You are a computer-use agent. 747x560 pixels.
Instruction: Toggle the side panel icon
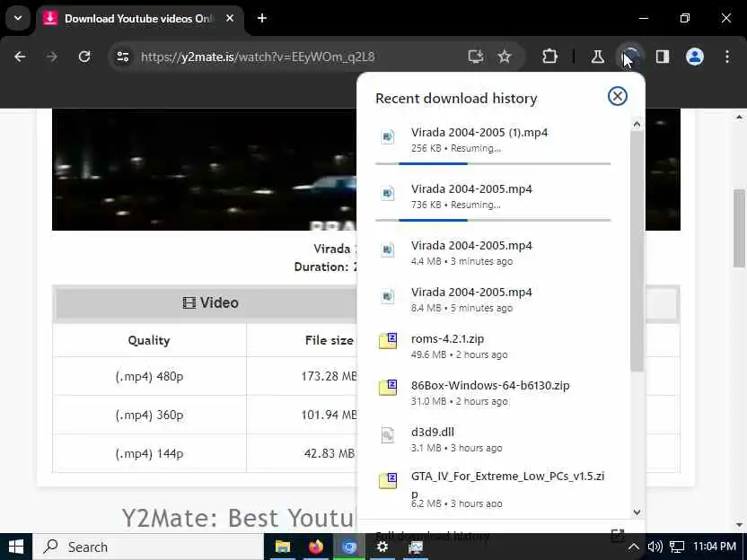pyautogui.click(x=663, y=57)
